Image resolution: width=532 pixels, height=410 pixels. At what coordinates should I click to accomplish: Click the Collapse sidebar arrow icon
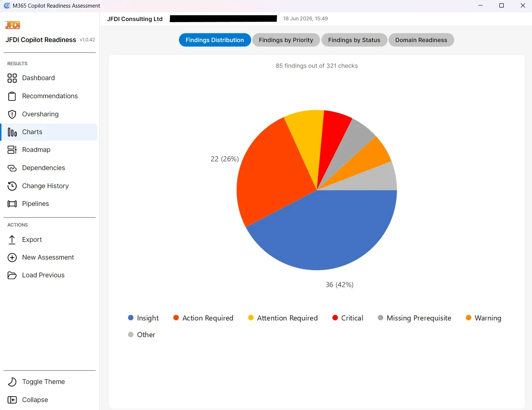click(12, 400)
